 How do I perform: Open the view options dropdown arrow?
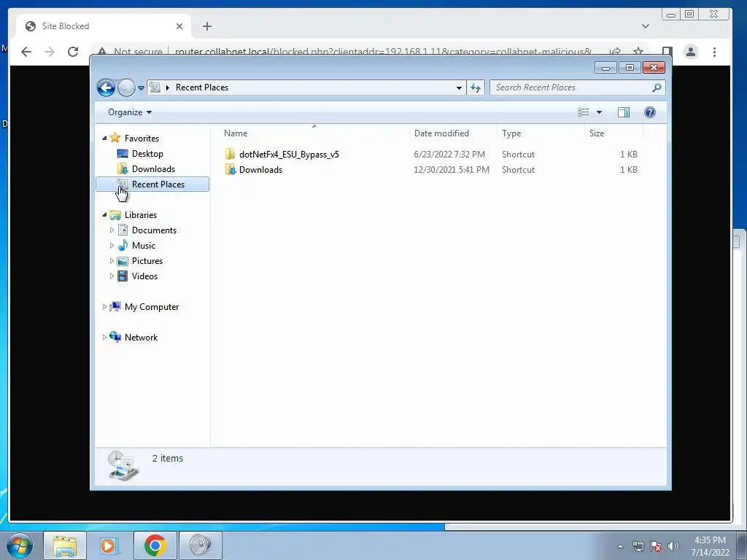(600, 112)
